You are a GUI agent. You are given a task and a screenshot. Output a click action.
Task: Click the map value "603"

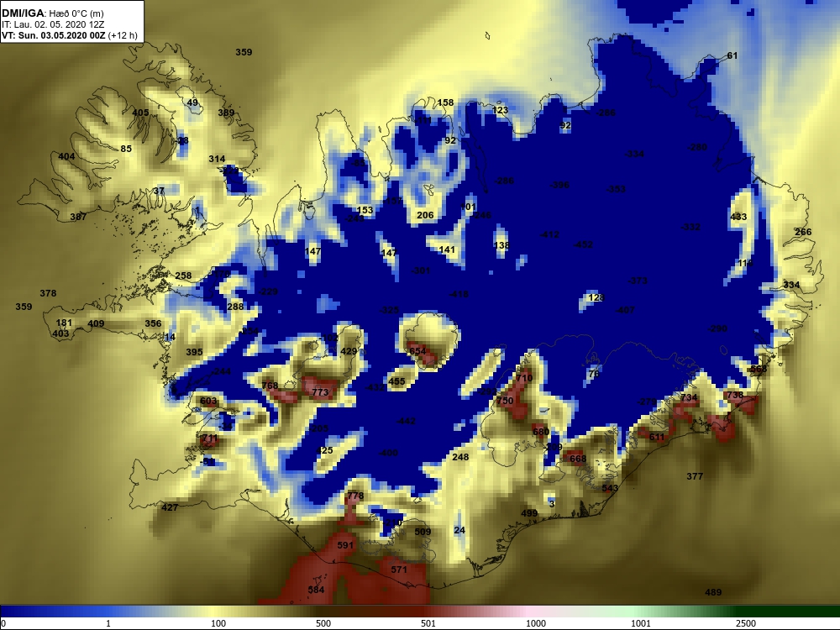208,401
